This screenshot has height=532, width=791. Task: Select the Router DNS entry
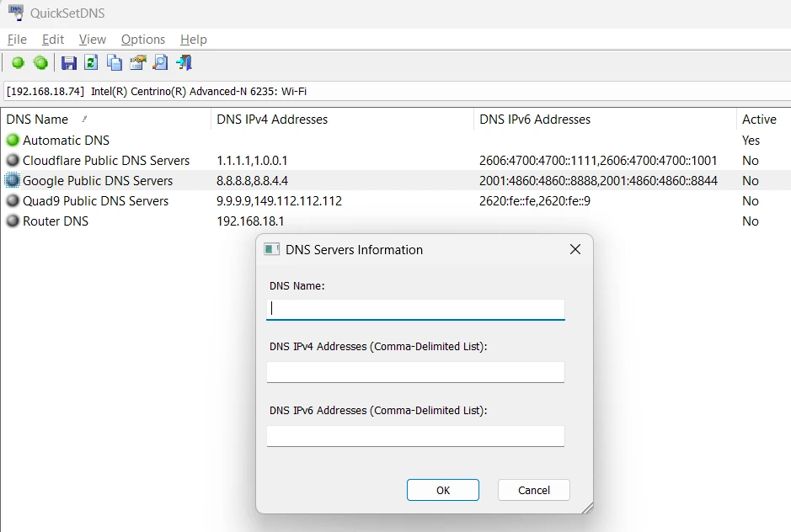pyautogui.click(x=56, y=221)
